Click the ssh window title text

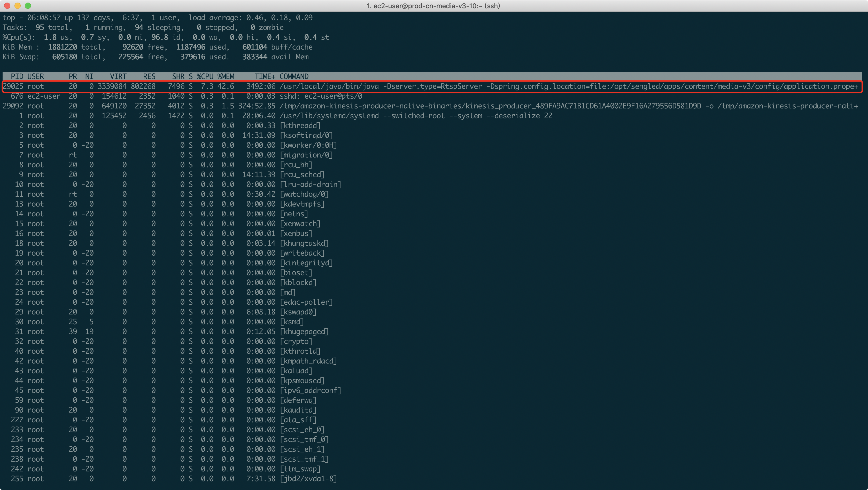(x=433, y=6)
